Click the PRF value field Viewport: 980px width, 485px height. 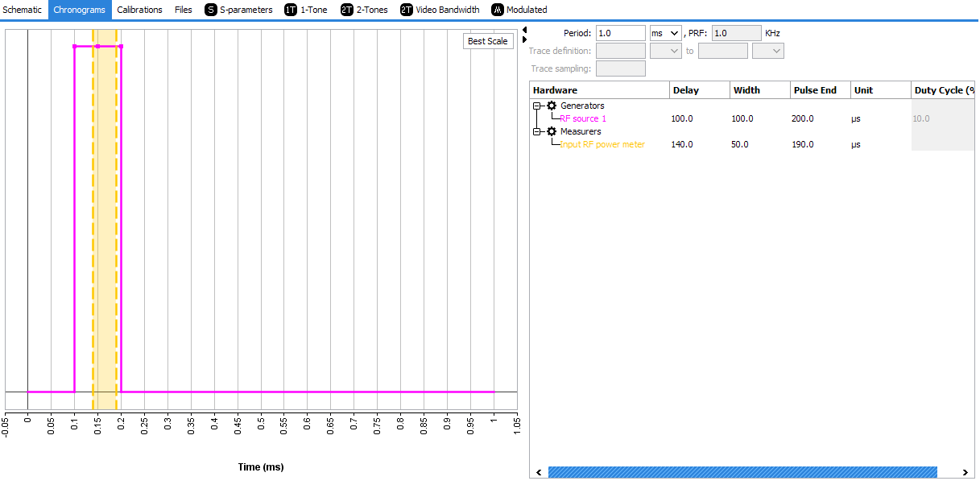coord(736,33)
